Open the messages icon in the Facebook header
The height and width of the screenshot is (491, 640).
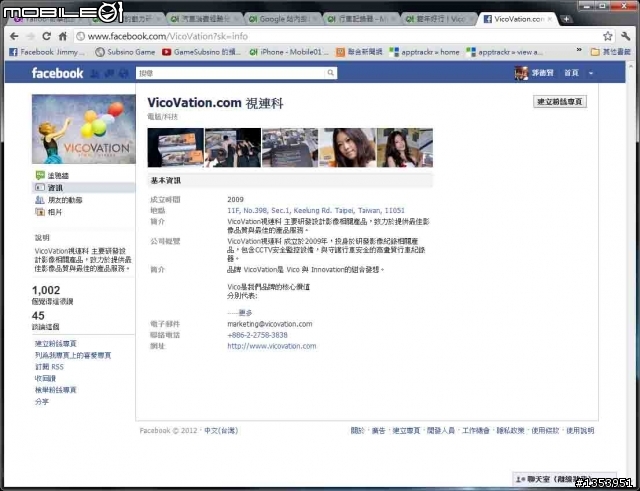click(x=109, y=73)
